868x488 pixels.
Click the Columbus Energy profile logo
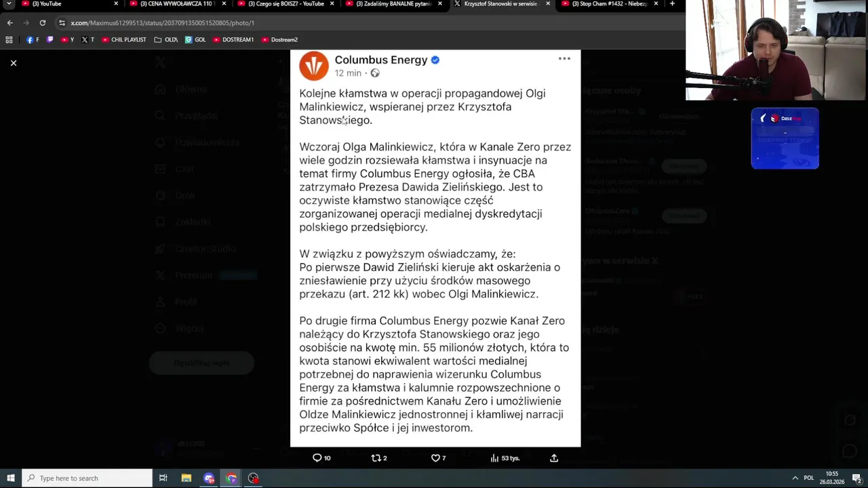[x=314, y=66]
